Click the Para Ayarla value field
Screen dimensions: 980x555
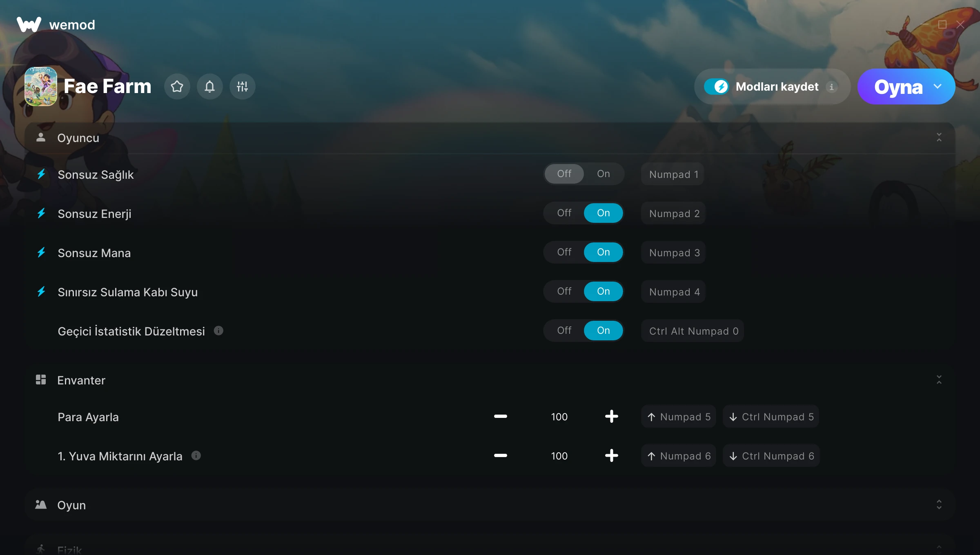tap(559, 417)
